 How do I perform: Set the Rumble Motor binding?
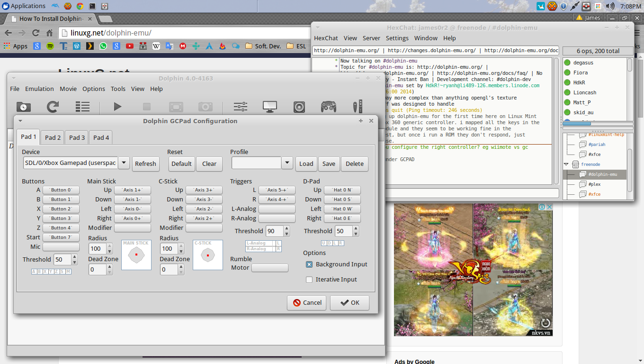(269, 268)
